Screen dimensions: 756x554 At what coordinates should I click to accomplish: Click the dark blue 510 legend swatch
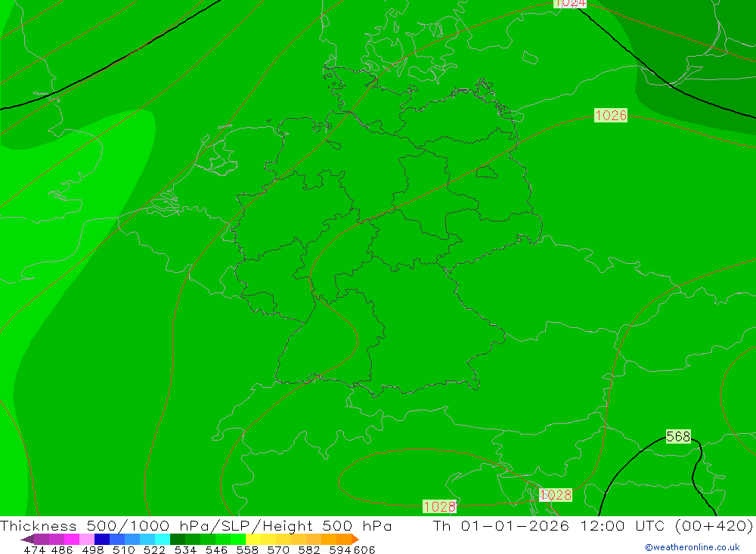click(102, 539)
